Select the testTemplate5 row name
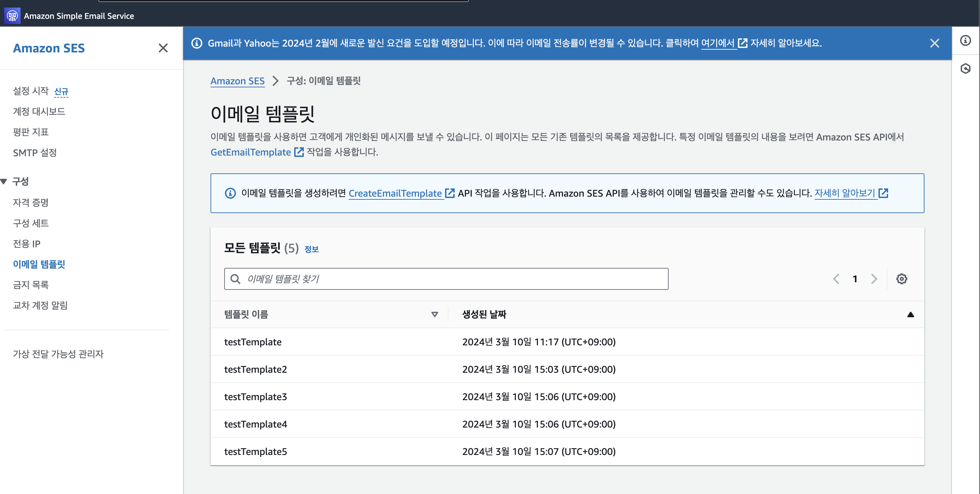The image size is (980, 494). [x=255, y=451]
